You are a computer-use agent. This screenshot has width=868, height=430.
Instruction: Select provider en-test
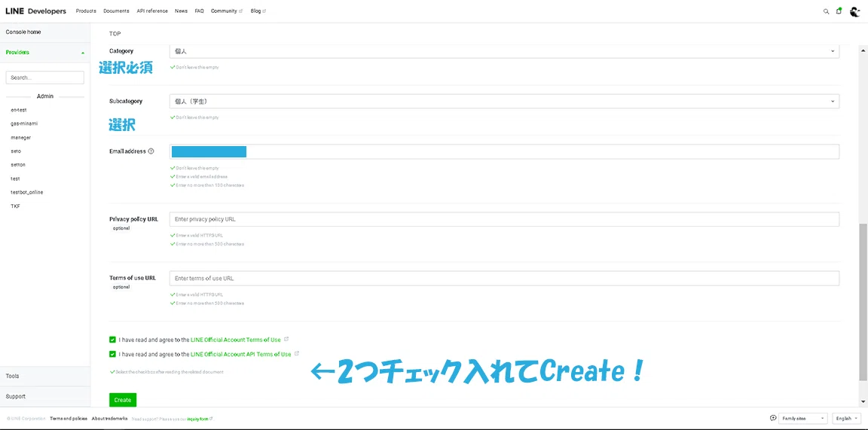click(x=19, y=110)
